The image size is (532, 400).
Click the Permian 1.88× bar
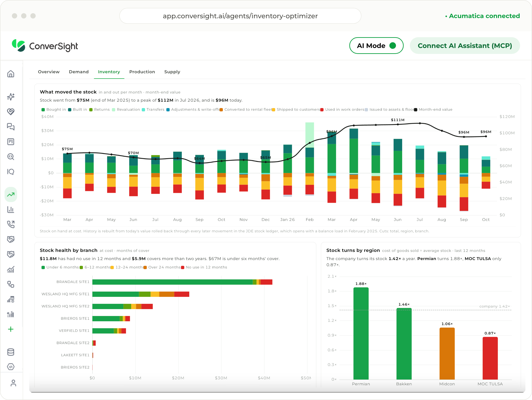coord(361,333)
